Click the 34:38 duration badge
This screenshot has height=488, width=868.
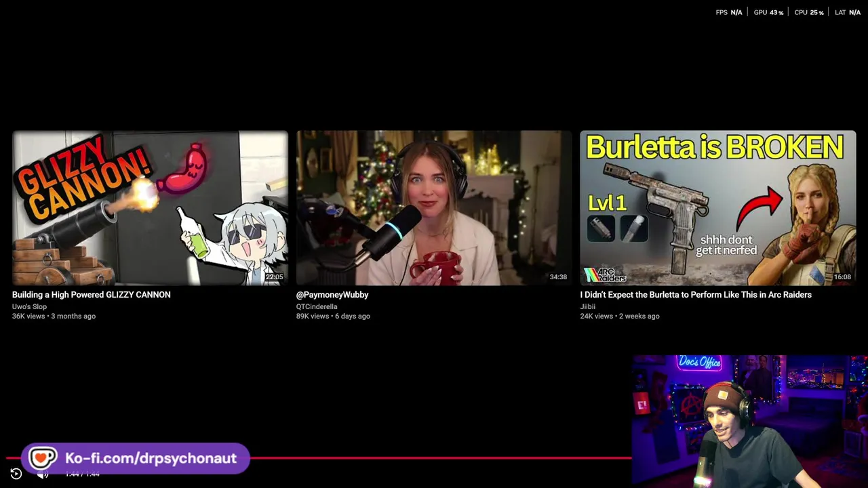click(x=558, y=277)
